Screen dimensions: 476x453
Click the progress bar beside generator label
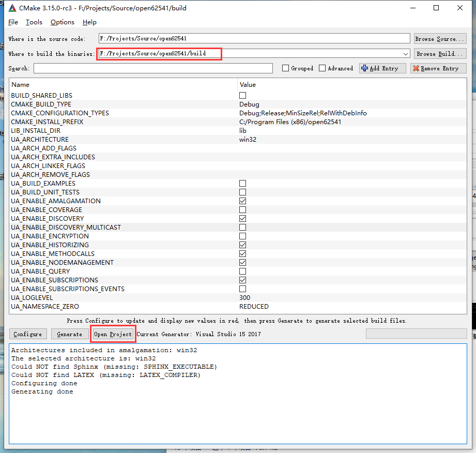pos(416,334)
